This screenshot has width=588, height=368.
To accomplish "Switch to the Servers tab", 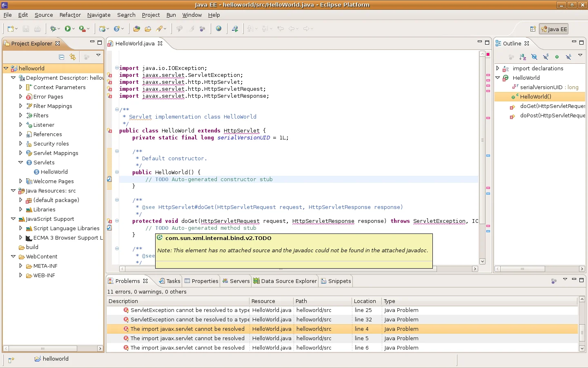I will coord(236,281).
